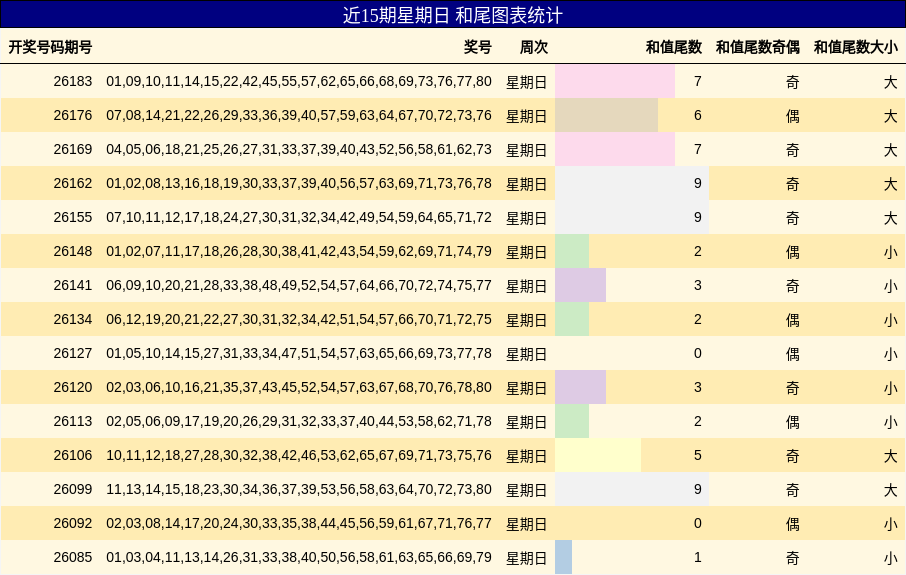
Task: Click the tail value 9 in row 26162
Action: tap(697, 183)
